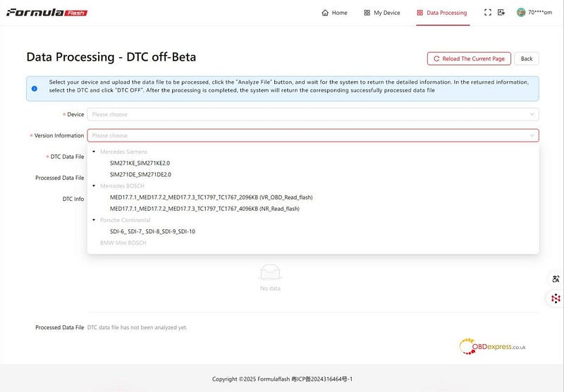The width and height of the screenshot is (564, 392).
Task: Click the FormulaFlash logo
Action: coord(47,13)
